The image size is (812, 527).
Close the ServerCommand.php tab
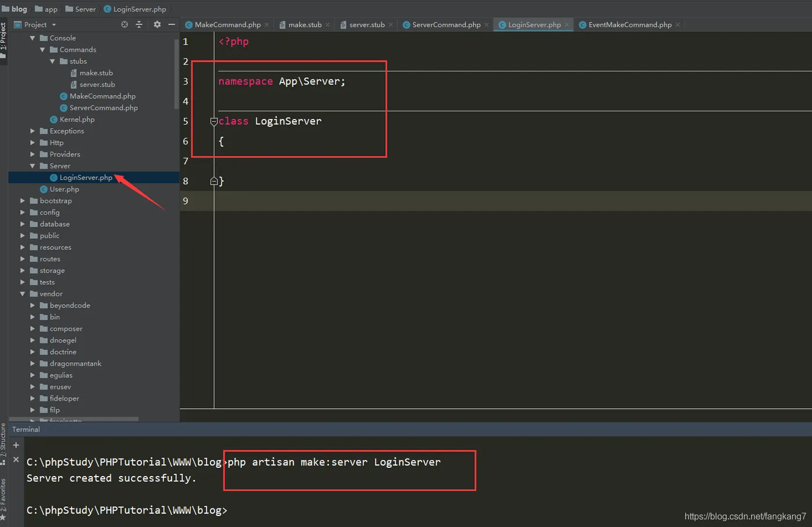point(487,24)
